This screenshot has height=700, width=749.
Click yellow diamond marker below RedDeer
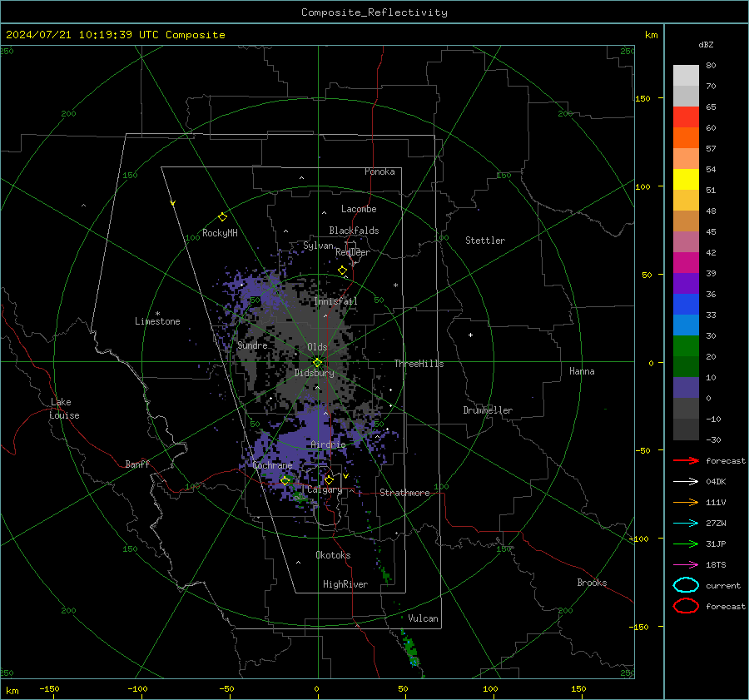coord(343,271)
